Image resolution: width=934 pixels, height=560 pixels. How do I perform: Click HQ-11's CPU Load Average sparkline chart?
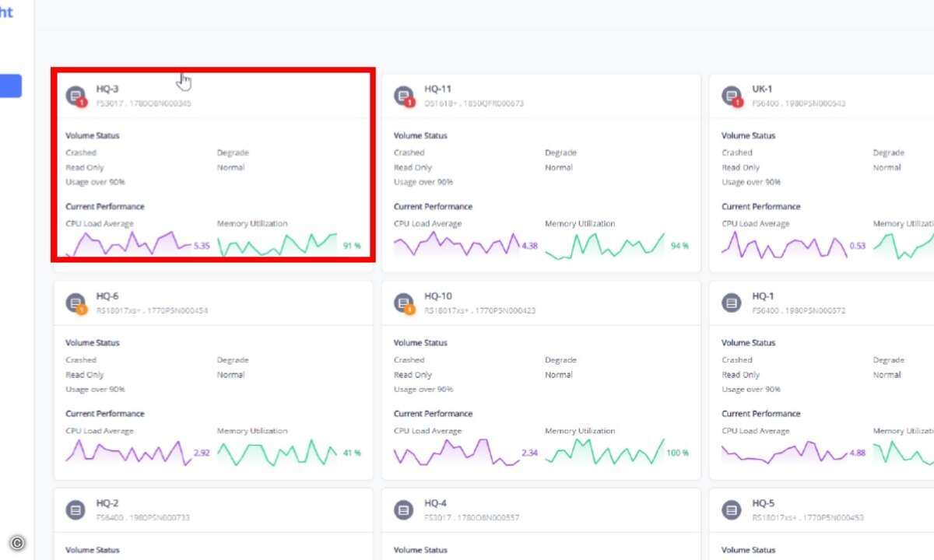point(456,244)
